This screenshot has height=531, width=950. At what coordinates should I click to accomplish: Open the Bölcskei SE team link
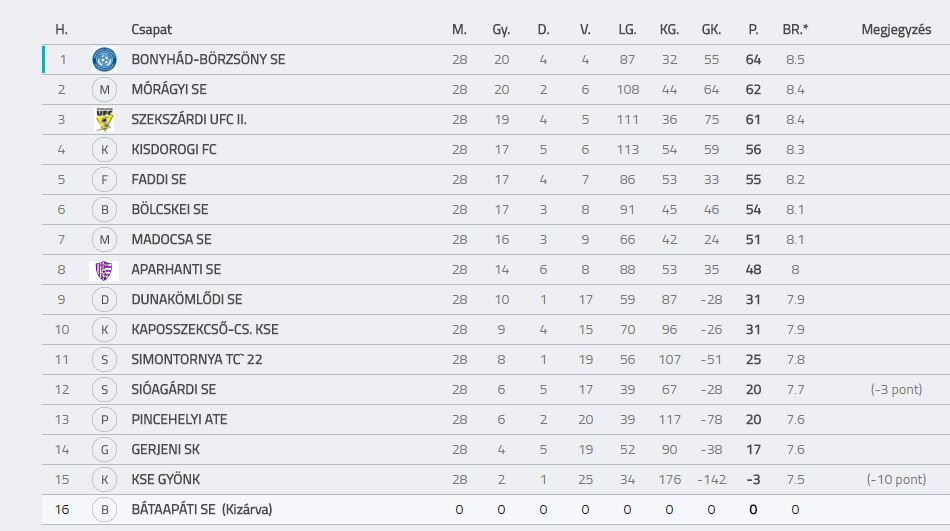pos(170,210)
